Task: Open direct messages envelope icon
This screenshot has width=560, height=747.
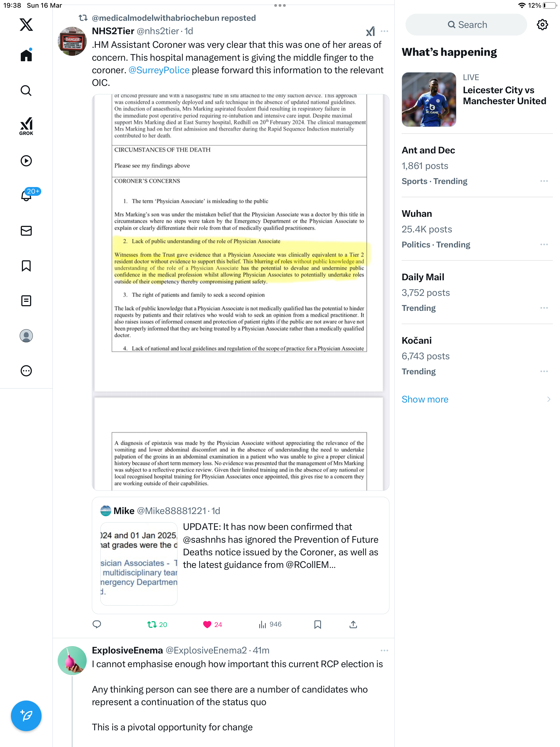Action: pos(26,231)
